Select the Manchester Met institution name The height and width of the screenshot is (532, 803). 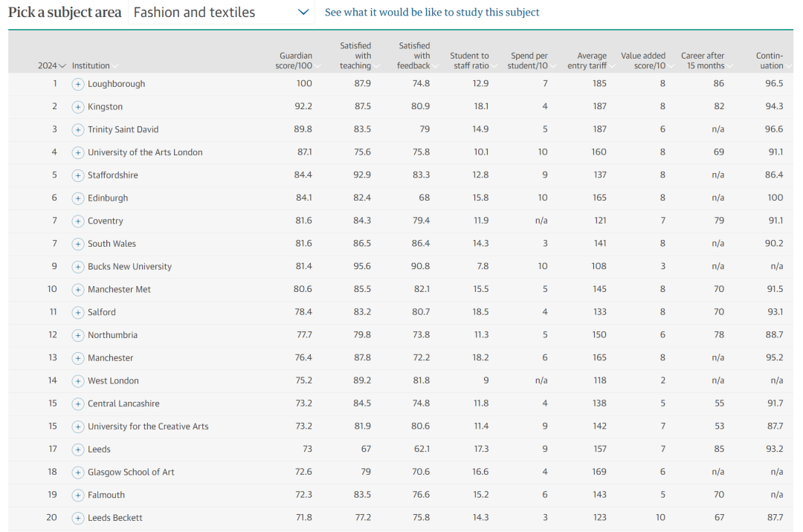[119, 290]
